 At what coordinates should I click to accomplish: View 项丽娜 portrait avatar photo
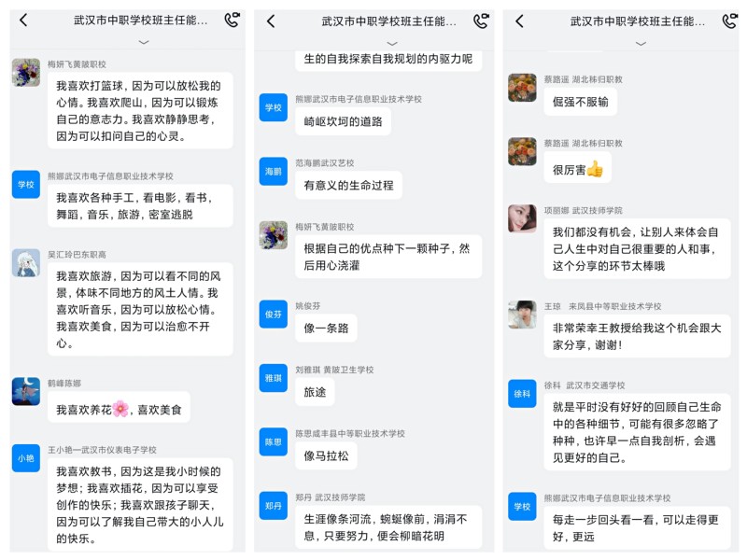522,218
